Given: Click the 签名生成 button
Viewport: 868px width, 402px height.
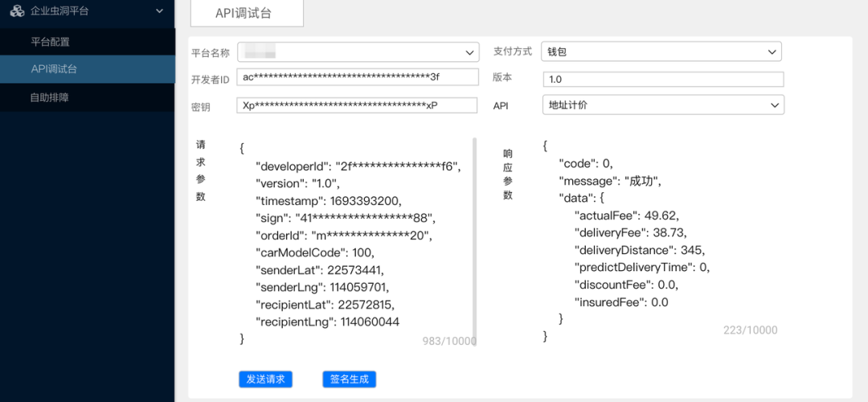Looking at the screenshot, I should point(350,379).
